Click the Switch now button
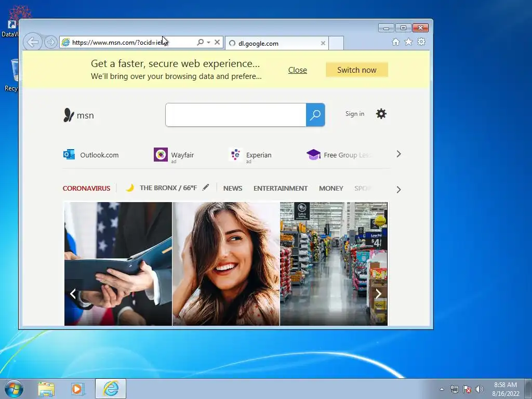 [x=356, y=70]
